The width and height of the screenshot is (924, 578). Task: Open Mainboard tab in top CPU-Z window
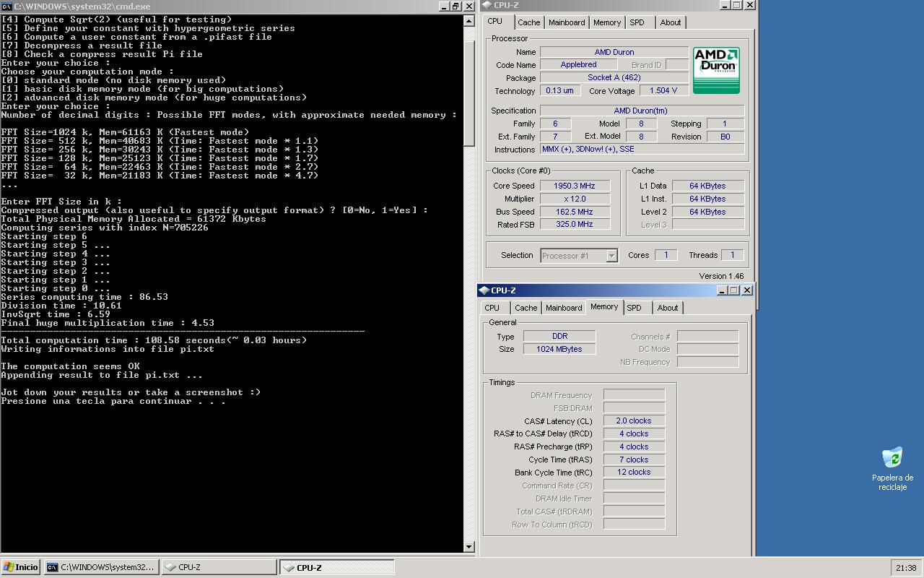567,22
